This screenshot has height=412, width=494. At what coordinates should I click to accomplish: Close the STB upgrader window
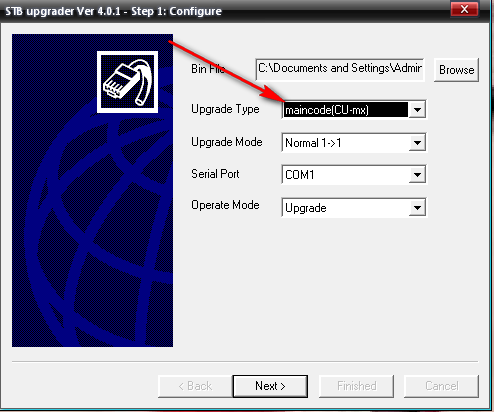[x=464, y=9]
